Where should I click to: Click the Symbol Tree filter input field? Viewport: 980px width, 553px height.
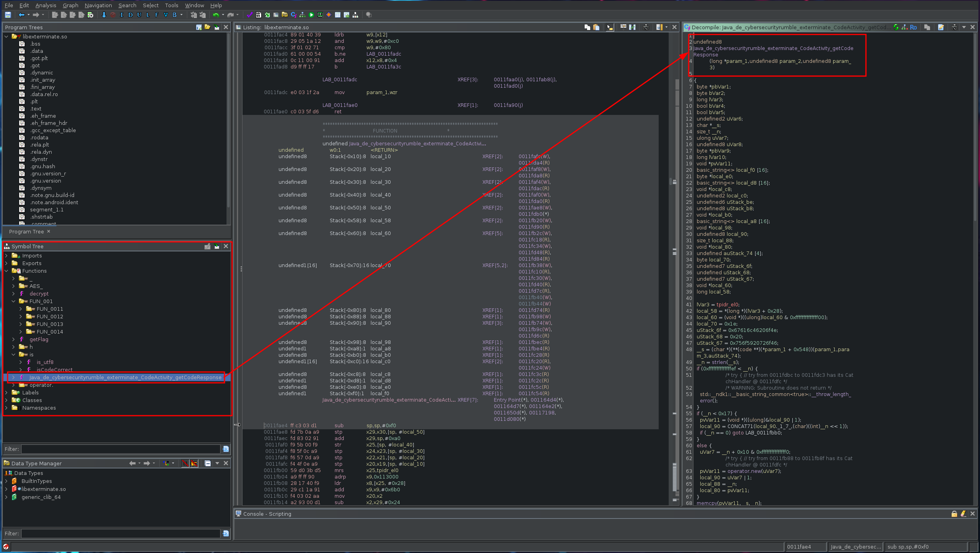(121, 449)
